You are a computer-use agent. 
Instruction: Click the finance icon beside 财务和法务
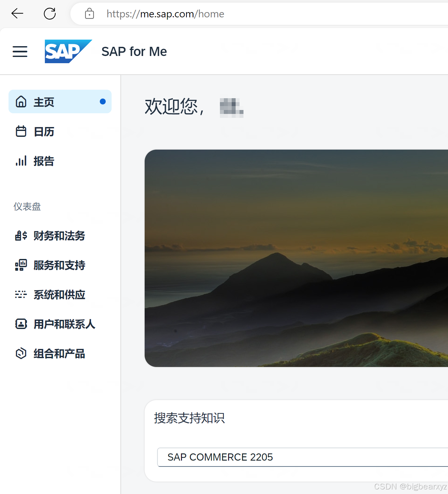[21, 235]
